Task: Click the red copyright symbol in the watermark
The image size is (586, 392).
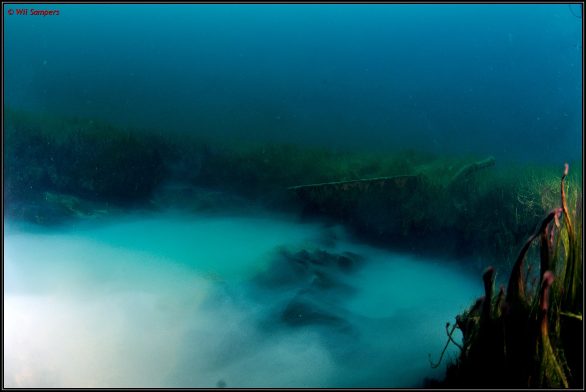Action: pyautogui.click(x=10, y=12)
